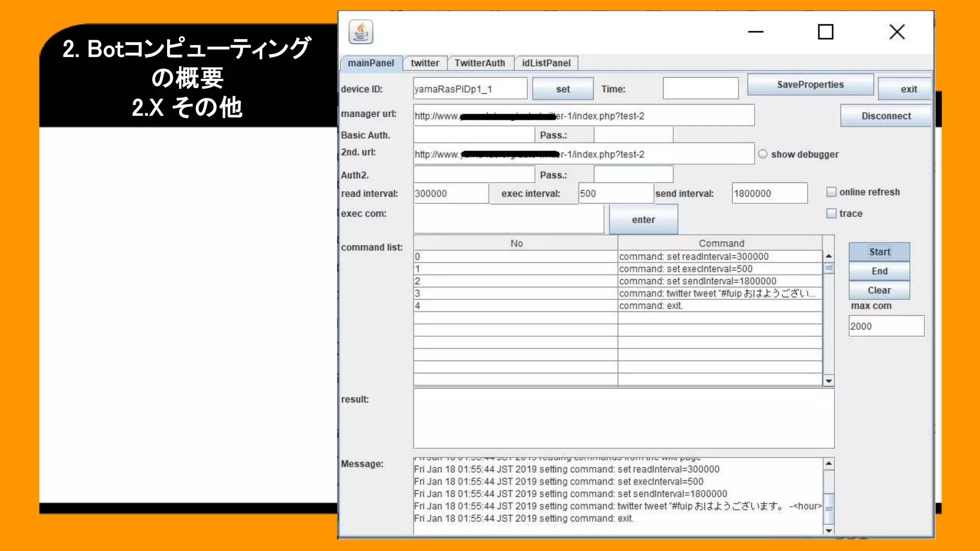Click the No cell containing 0

516,256
